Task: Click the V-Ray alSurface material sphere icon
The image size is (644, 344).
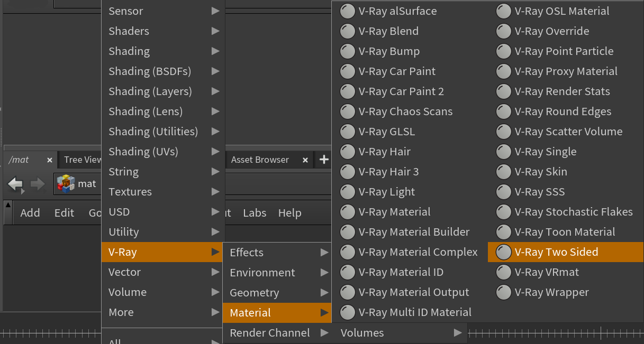Action: [347, 11]
